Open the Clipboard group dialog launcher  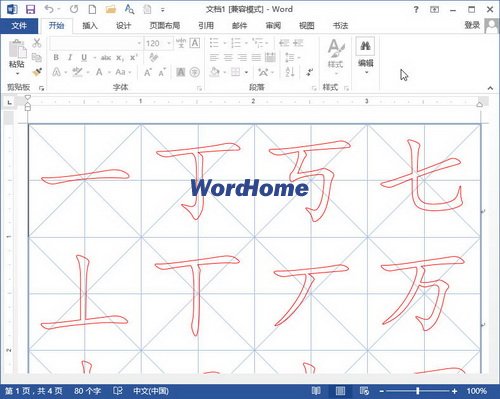pos(42,88)
